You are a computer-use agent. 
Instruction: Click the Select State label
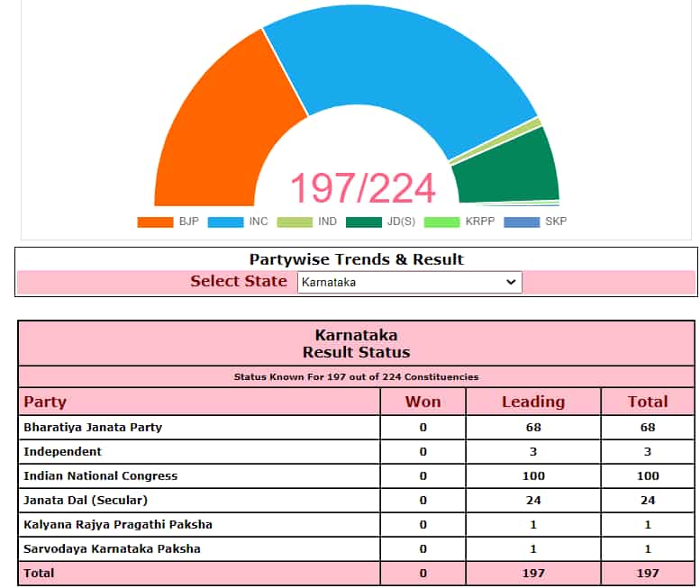pos(239,281)
